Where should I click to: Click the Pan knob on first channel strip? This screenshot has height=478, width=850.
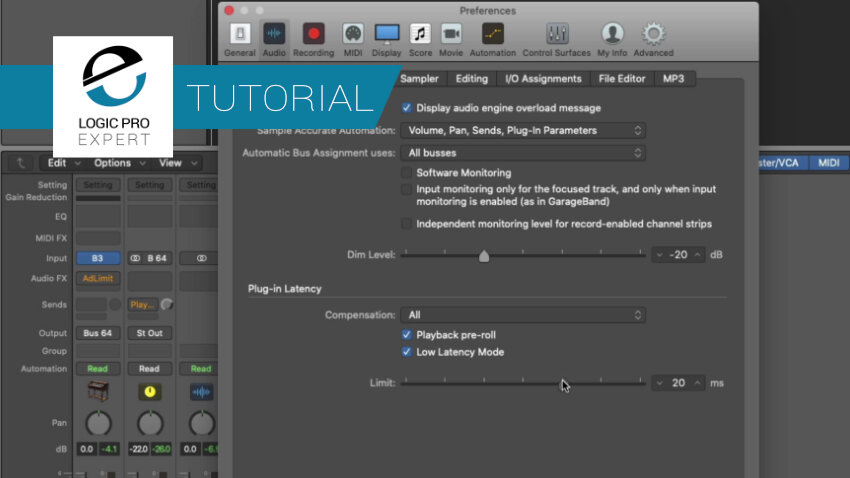(x=98, y=423)
